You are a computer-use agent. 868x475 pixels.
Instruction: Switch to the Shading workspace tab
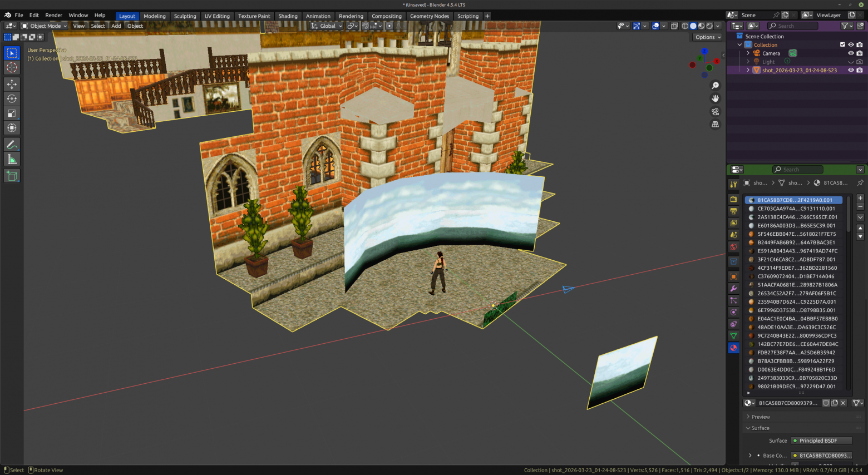pos(288,16)
